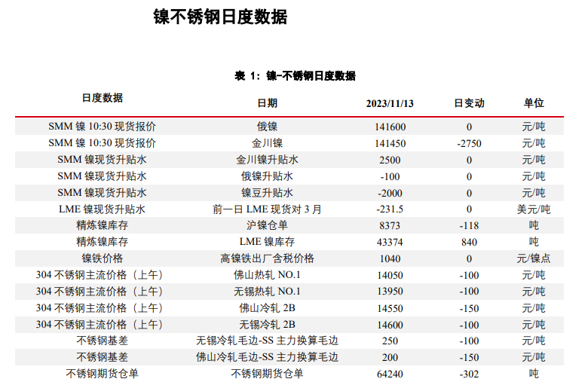The image size is (588, 382).
Task: Click the page title 镍不锈钢日度数据
Action: (220, 17)
